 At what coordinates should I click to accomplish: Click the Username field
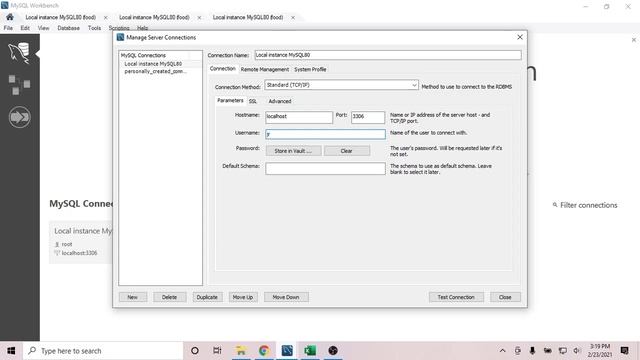[x=325, y=134]
